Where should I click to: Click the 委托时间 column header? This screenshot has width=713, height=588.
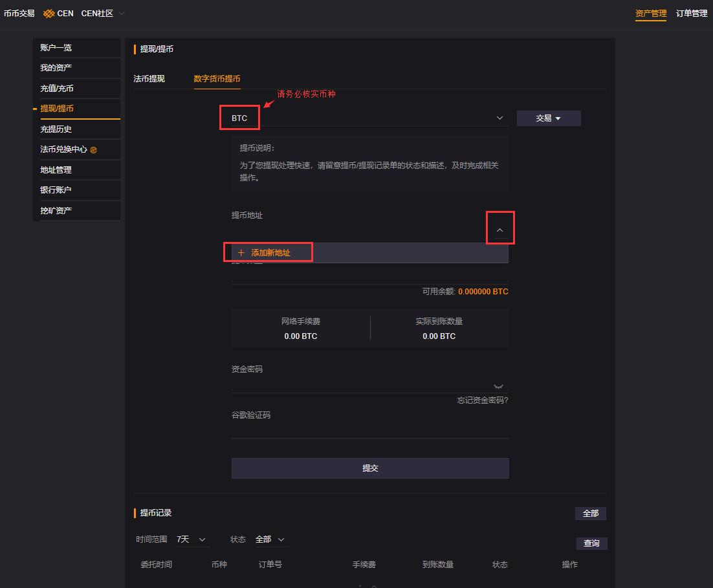157,565
